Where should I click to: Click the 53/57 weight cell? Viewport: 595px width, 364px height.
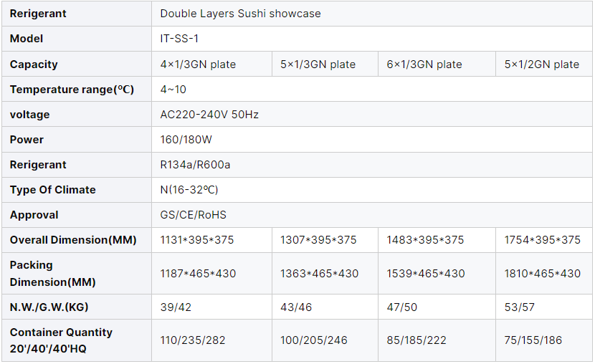pos(520,307)
